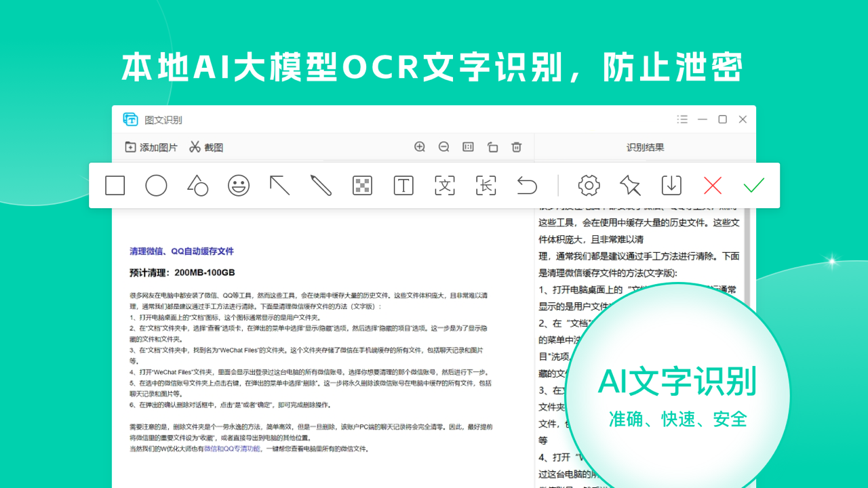Maximize the 图文识别 window

click(723, 119)
